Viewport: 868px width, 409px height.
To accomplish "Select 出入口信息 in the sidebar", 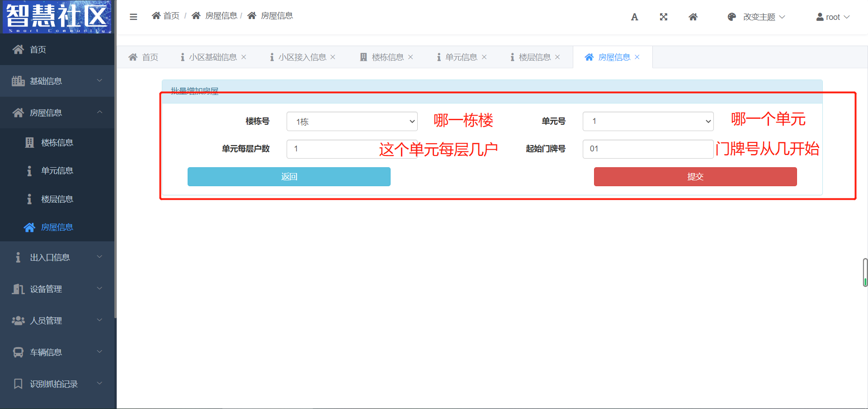I will coord(50,257).
